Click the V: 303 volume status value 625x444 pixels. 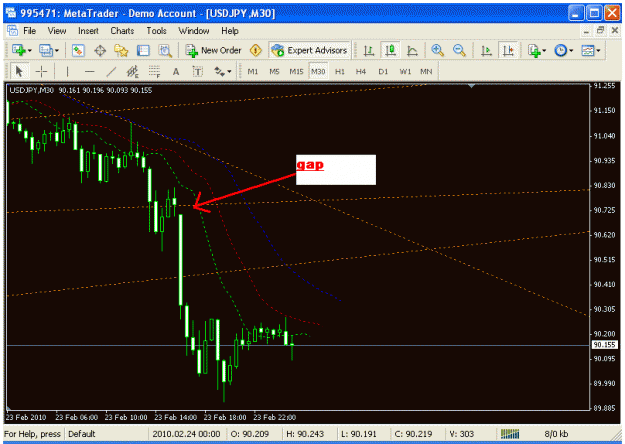coord(462,434)
